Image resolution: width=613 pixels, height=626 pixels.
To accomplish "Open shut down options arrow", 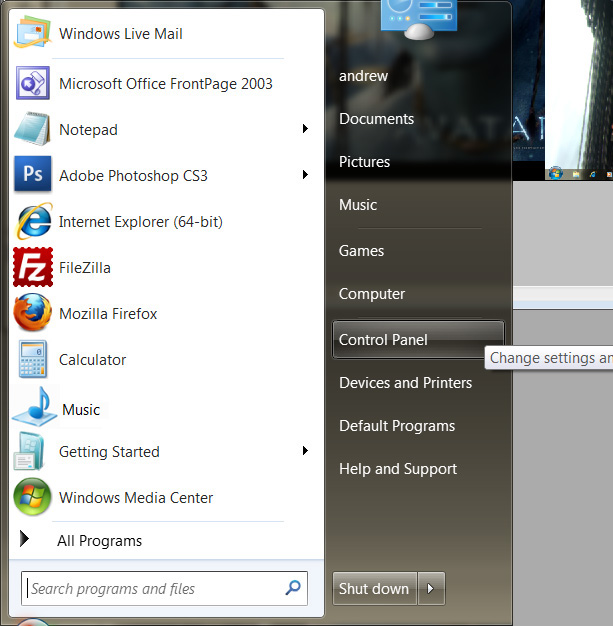I will coord(431,588).
